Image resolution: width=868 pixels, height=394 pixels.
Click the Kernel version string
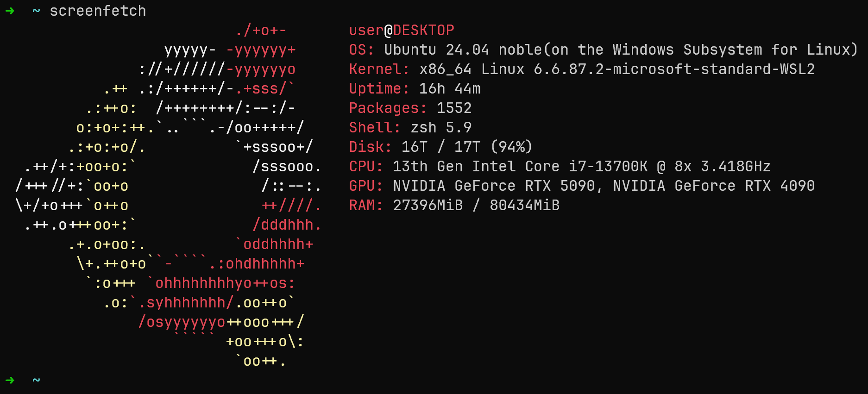pos(617,69)
